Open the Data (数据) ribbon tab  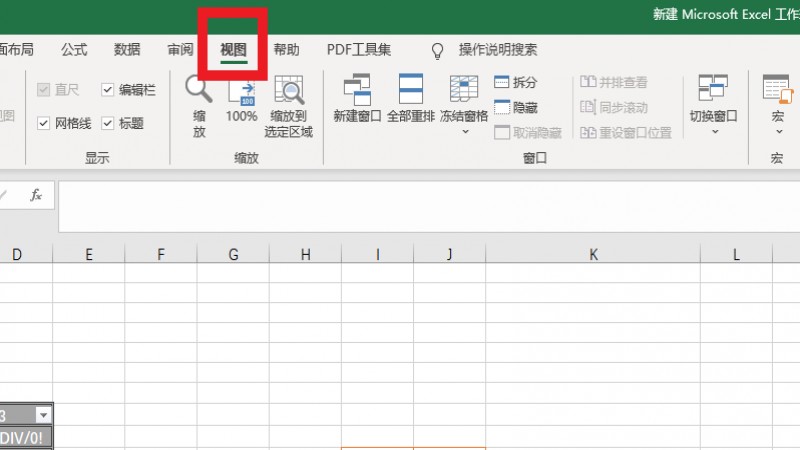tap(127, 50)
